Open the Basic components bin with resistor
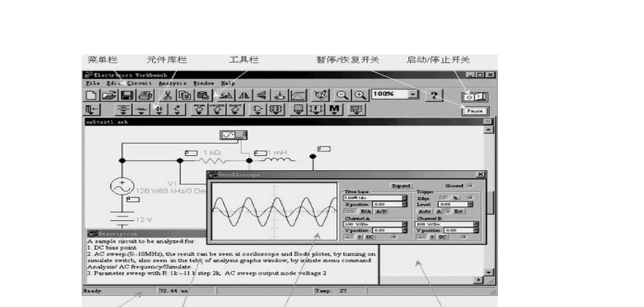The width and height of the screenshot is (644, 307). click(x=141, y=110)
